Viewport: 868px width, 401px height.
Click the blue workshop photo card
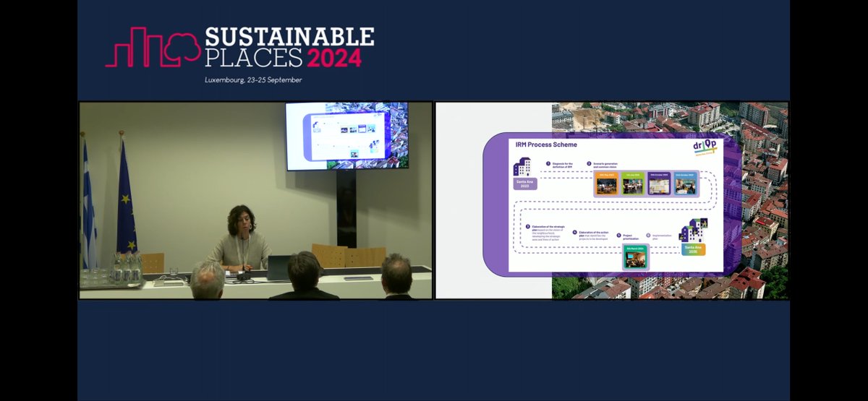pyautogui.click(x=685, y=184)
